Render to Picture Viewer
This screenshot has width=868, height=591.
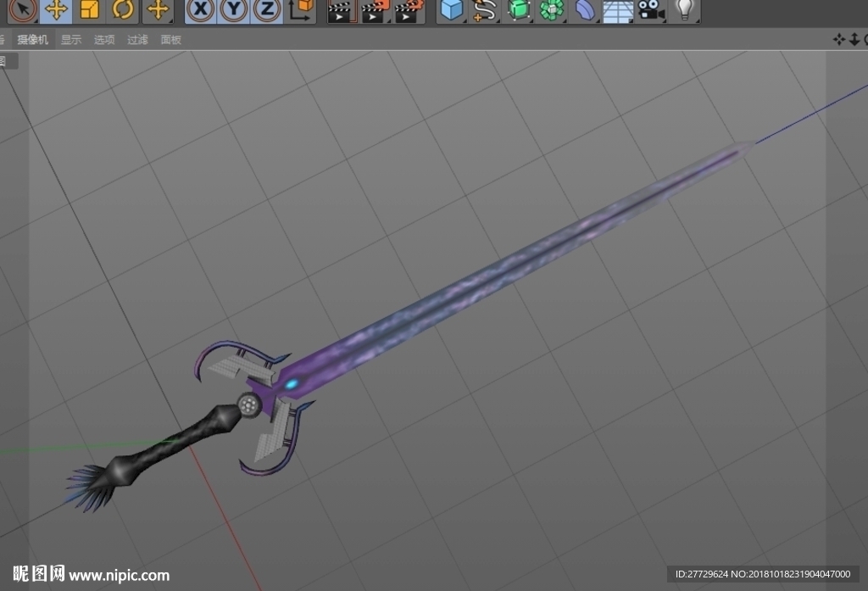375,10
